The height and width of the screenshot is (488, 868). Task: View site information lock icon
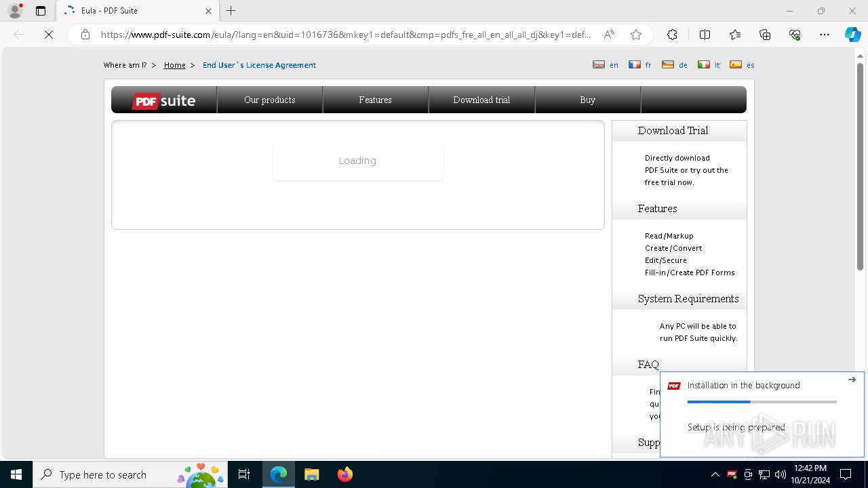point(85,35)
